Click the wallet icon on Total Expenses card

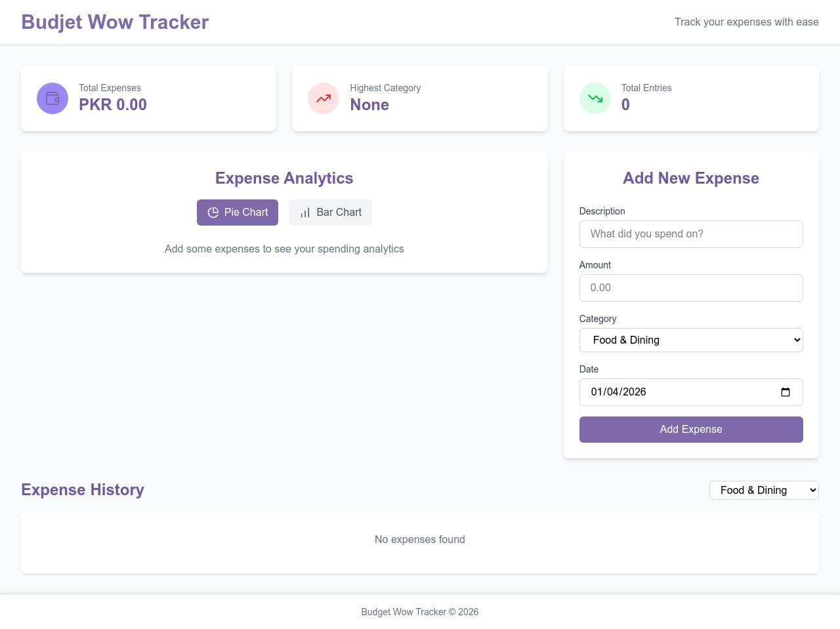(52, 98)
